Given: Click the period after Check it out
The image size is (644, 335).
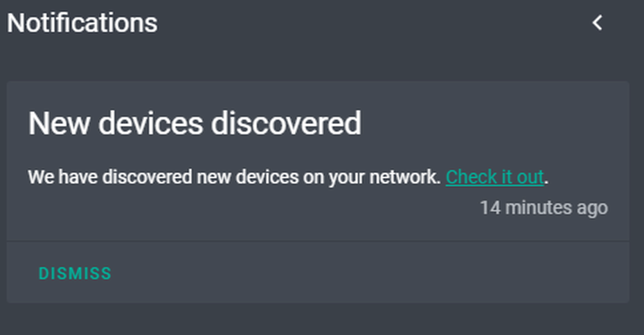Looking at the screenshot, I should (x=546, y=182).
